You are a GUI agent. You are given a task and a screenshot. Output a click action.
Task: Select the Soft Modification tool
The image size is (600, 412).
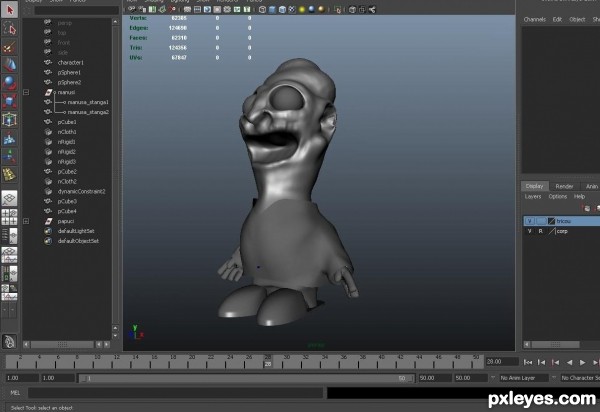click(9, 138)
